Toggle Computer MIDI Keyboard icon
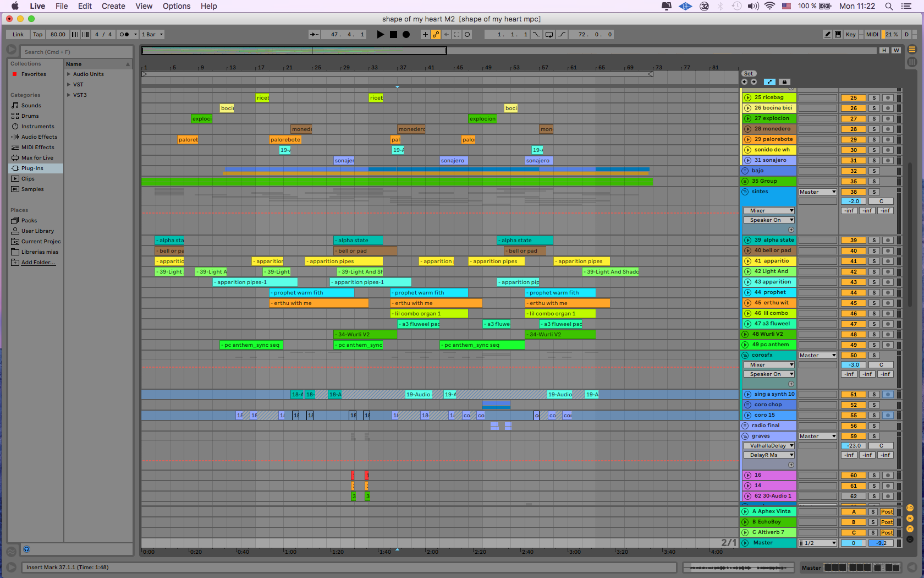 (x=838, y=34)
